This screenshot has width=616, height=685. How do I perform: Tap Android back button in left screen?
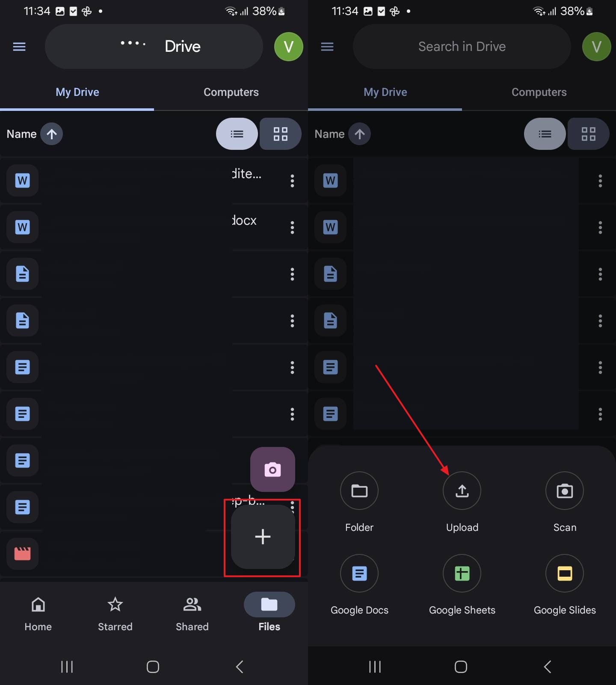point(240,667)
